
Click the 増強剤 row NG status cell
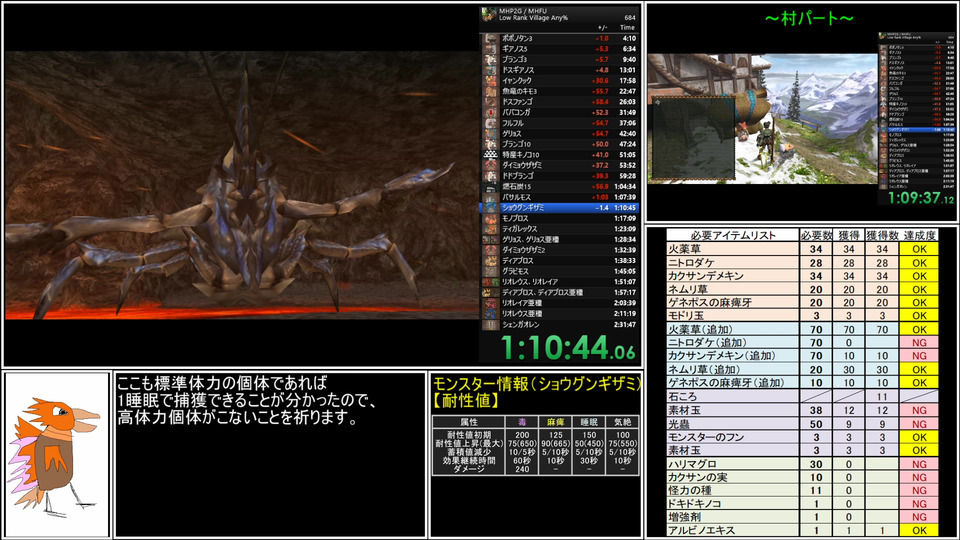[919, 517]
